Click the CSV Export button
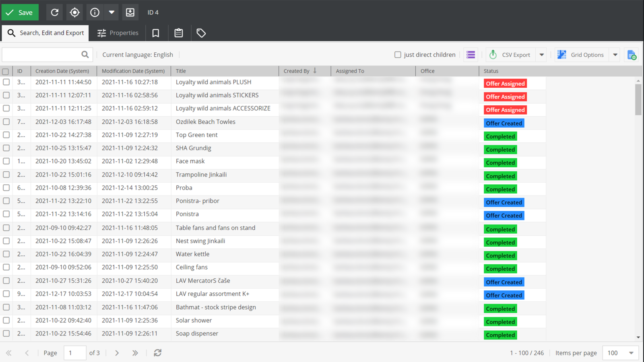 [x=510, y=55]
